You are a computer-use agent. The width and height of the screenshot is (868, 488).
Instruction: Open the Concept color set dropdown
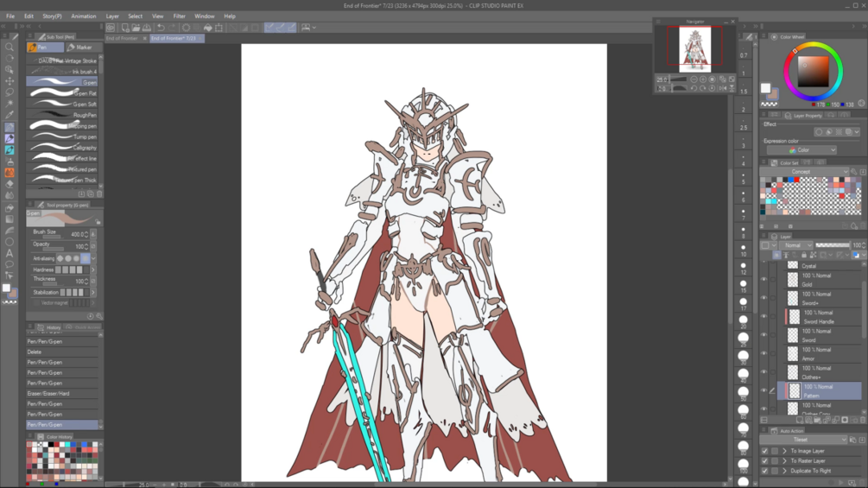pyautogui.click(x=805, y=172)
